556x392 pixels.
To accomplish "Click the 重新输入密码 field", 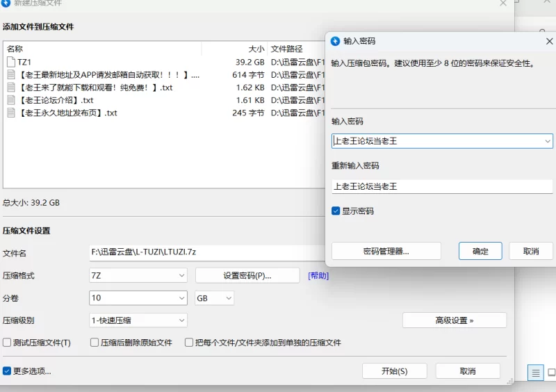I will (442, 186).
